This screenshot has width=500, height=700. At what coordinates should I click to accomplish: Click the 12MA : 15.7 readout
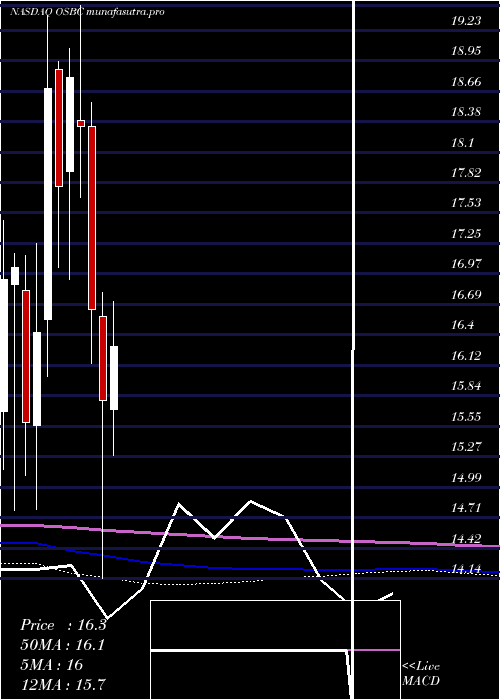63,684
